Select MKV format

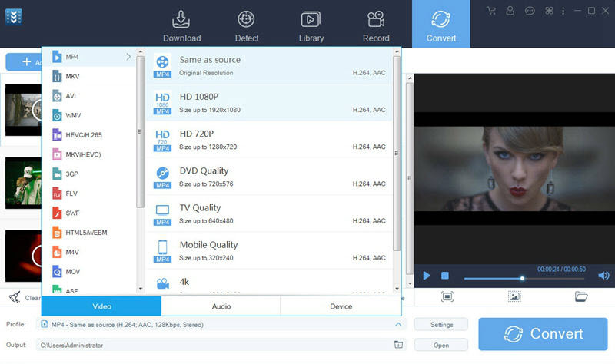click(88, 76)
